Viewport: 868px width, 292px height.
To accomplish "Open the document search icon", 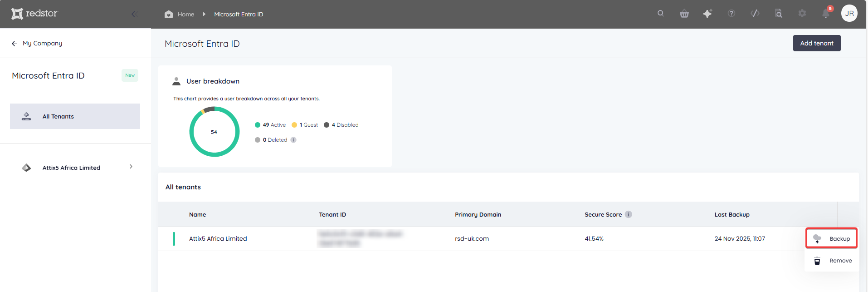I will pyautogui.click(x=779, y=14).
